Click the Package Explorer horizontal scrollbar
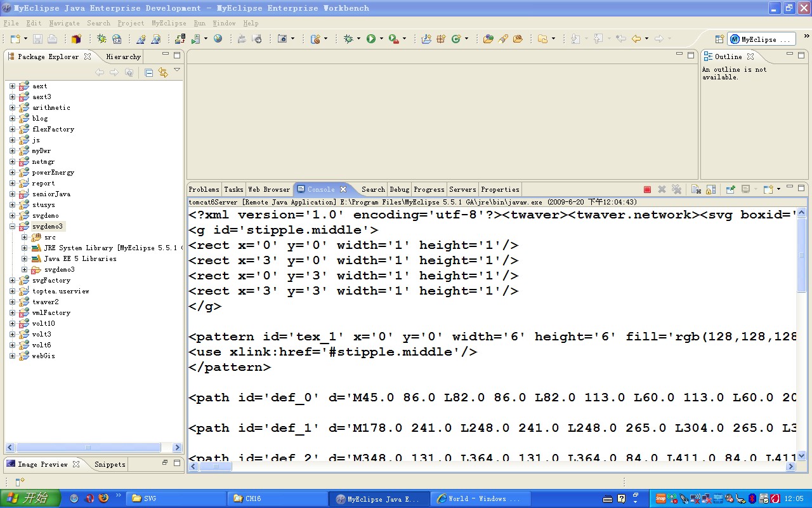Screen dimensions: 812x508 89,448
